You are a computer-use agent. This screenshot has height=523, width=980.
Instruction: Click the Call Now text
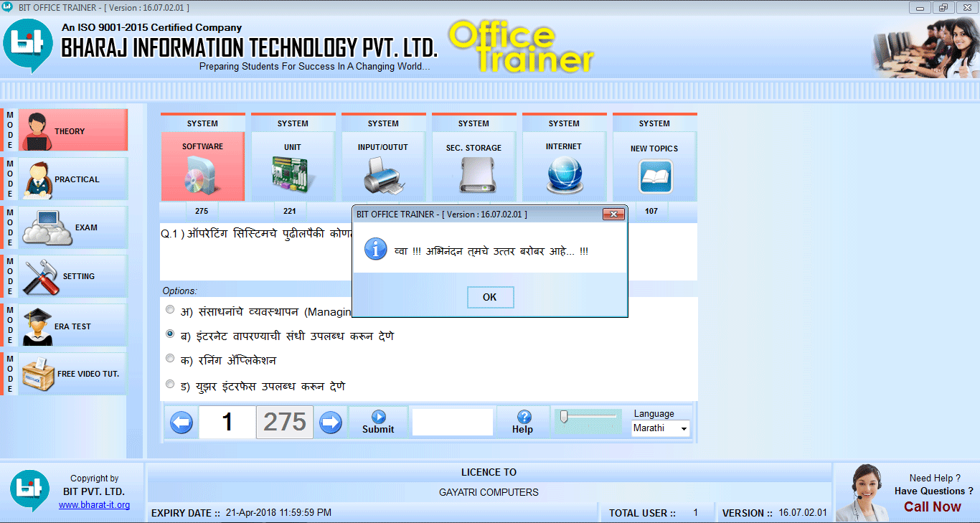[x=932, y=506]
